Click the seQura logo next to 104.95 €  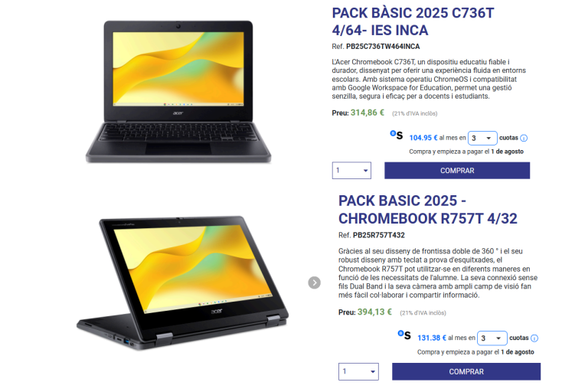tap(397, 135)
